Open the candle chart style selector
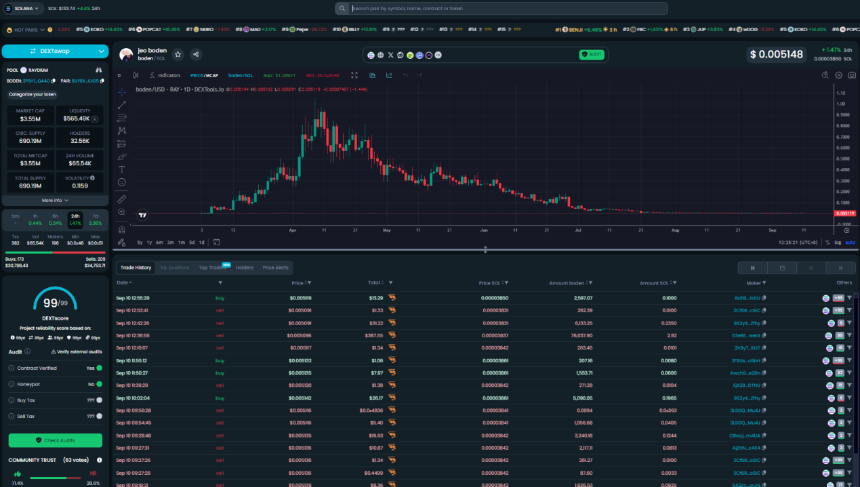The width and height of the screenshot is (860, 487). click(135, 75)
